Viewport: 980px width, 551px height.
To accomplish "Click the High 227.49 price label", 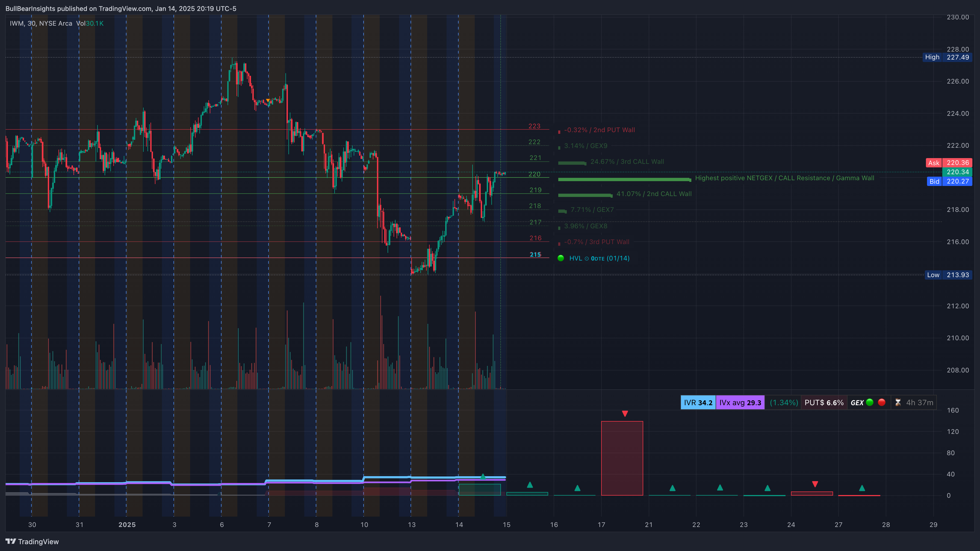I will coord(947,57).
